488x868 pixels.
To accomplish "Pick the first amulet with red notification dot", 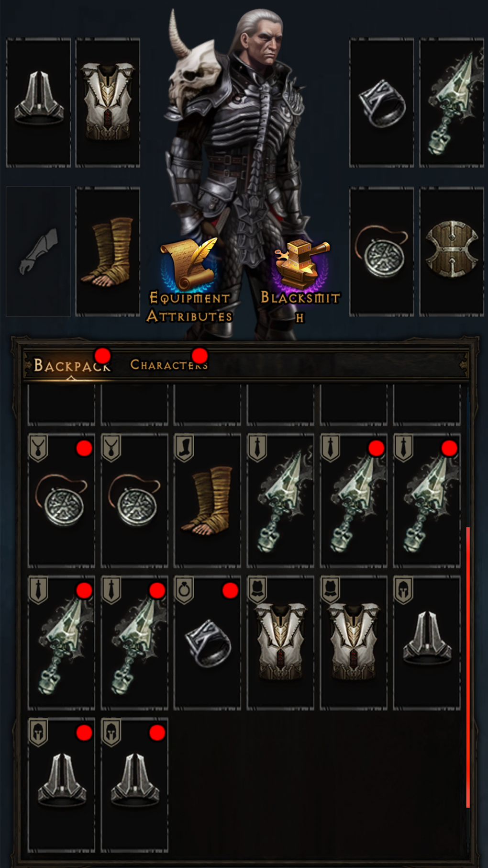I will (x=61, y=500).
